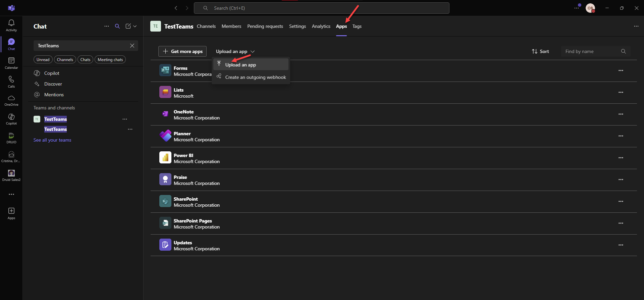
Task: Toggle the Unread filter chip
Action: pos(43,59)
